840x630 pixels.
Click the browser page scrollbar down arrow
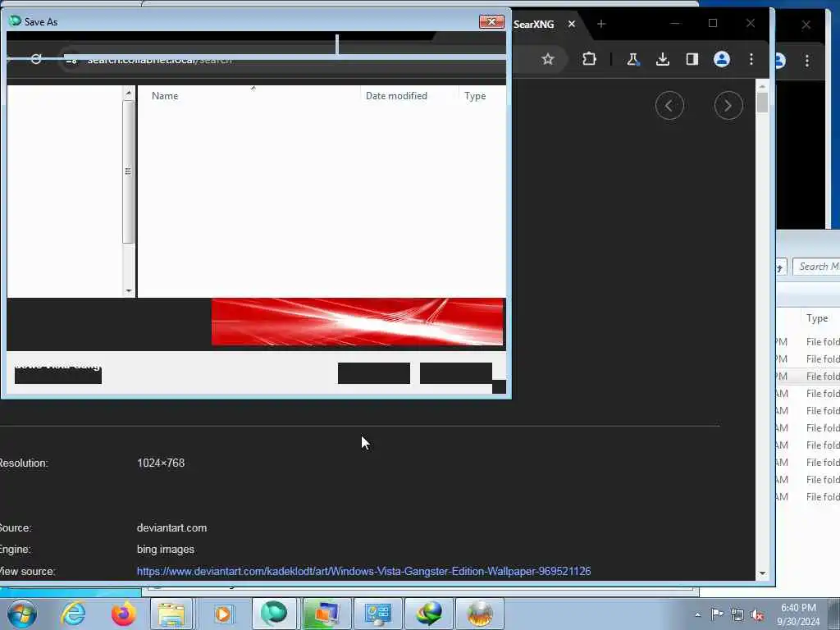[x=762, y=573]
